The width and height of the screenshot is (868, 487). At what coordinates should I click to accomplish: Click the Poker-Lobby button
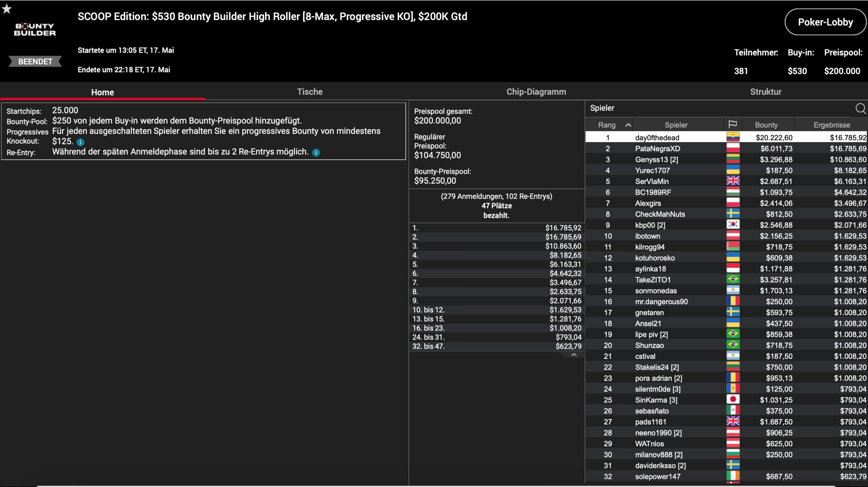click(x=825, y=22)
